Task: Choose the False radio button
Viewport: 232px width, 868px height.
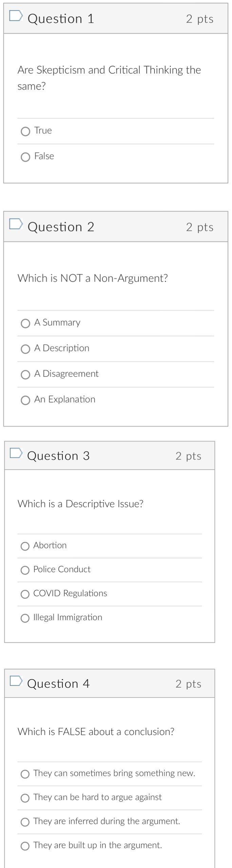Action: [25, 157]
